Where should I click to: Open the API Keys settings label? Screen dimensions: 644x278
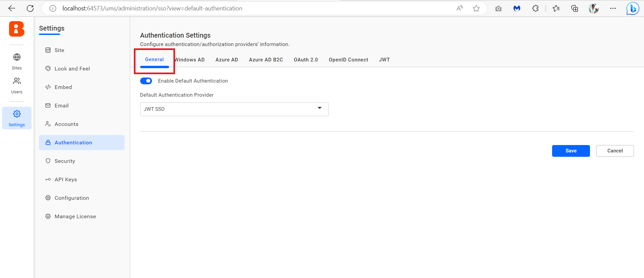pos(66,179)
